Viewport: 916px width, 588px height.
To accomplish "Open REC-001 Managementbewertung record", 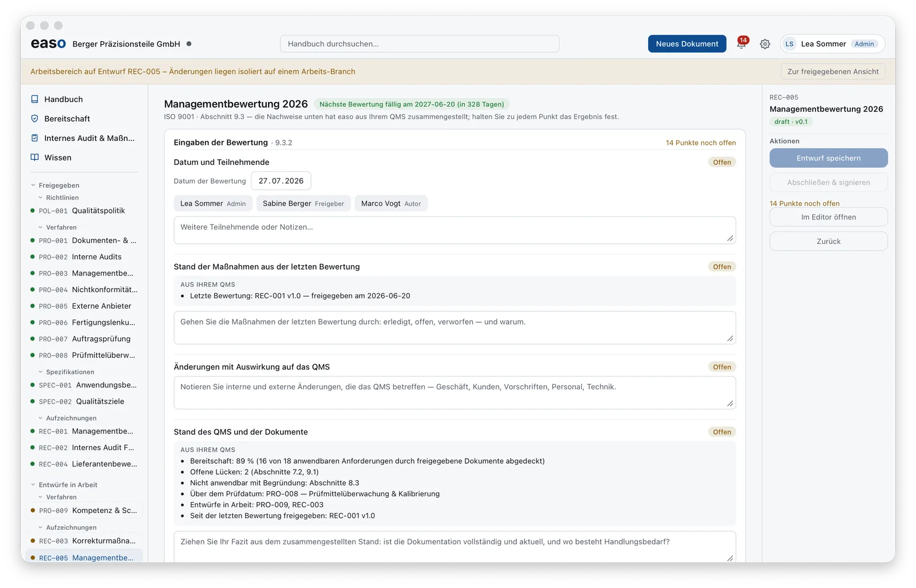I will pyautogui.click(x=84, y=431).
